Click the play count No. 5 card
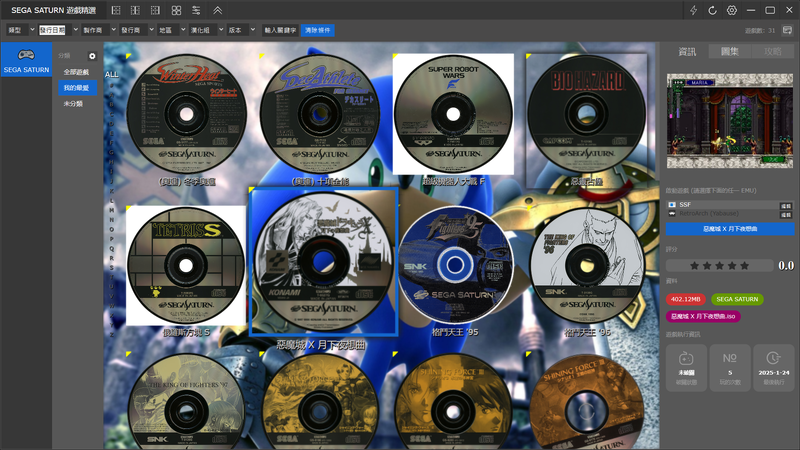This screenshot has height=450, width=800. tap(730, 368)
